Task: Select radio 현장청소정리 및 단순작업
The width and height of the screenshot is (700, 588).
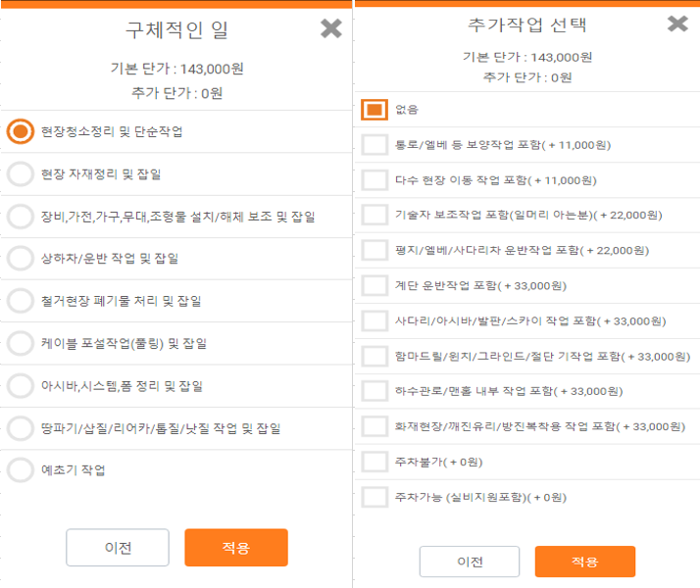Action: (x=20, y=131)
